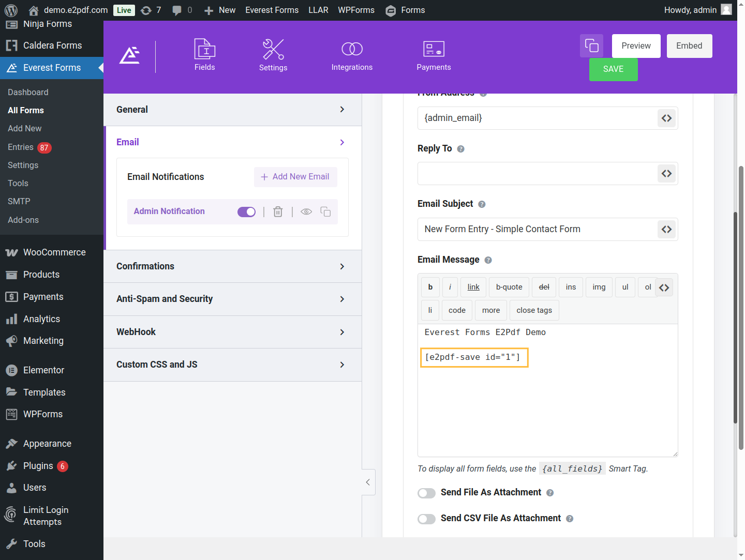Enable Send File As Attachment
The image size is (745, 560).
pyautogui.click(x=426, y=493)
